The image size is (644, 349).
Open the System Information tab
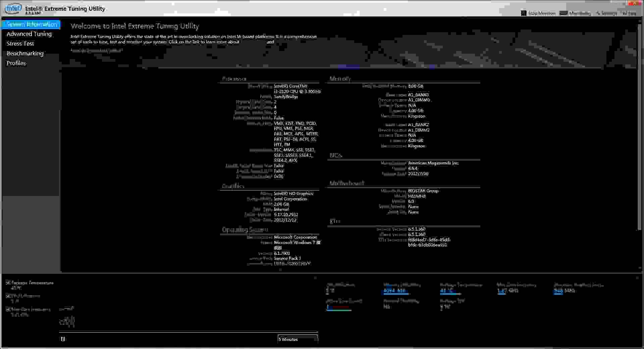click(31, 24)
